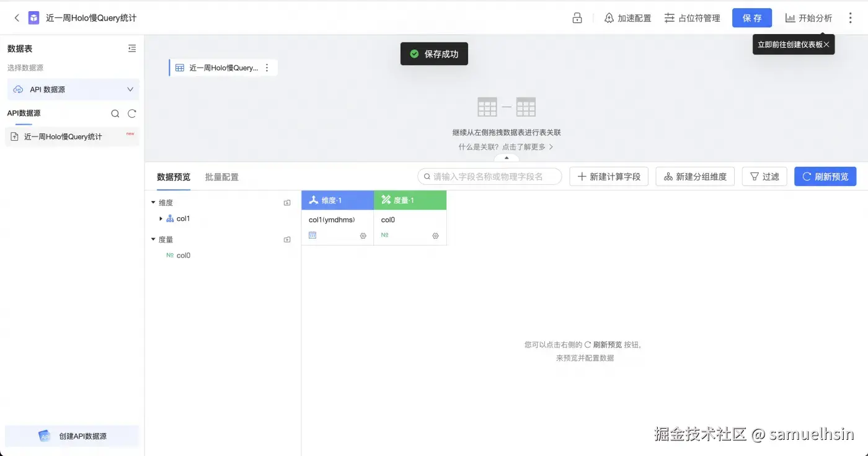Click the purple dataset cube icon
The height and width of the screenshot is (456, 868).
click(x=34, y=18)
